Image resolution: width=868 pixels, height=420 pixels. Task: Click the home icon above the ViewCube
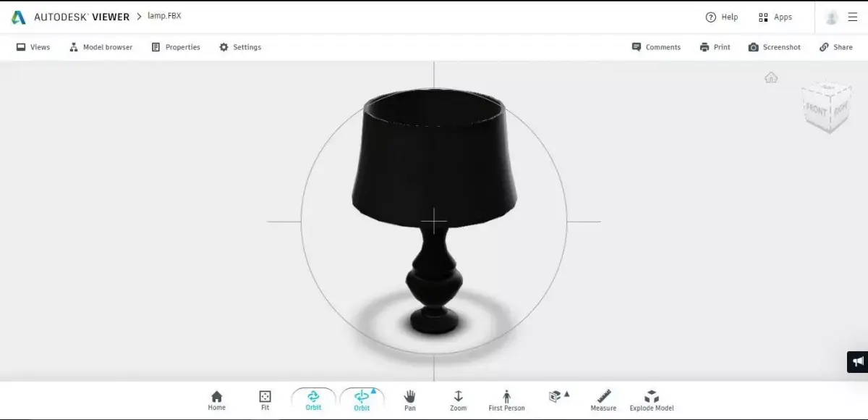tap(771, 77)
